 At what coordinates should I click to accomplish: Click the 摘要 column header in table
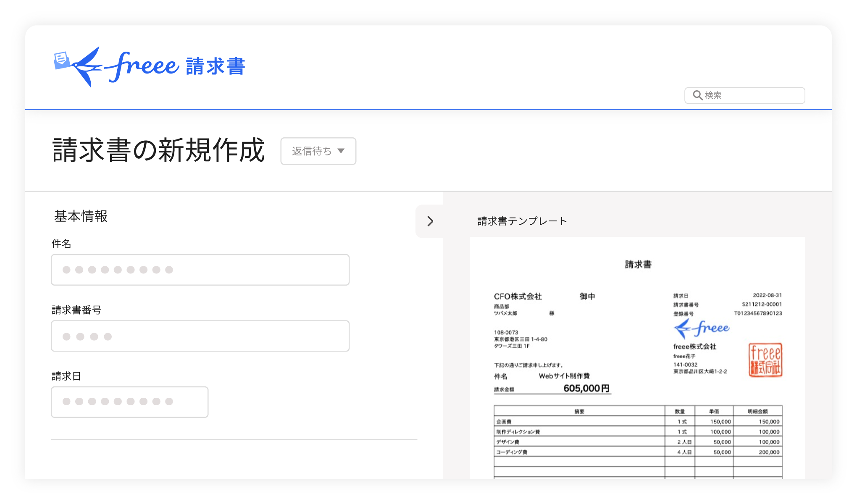click(579, 412)
